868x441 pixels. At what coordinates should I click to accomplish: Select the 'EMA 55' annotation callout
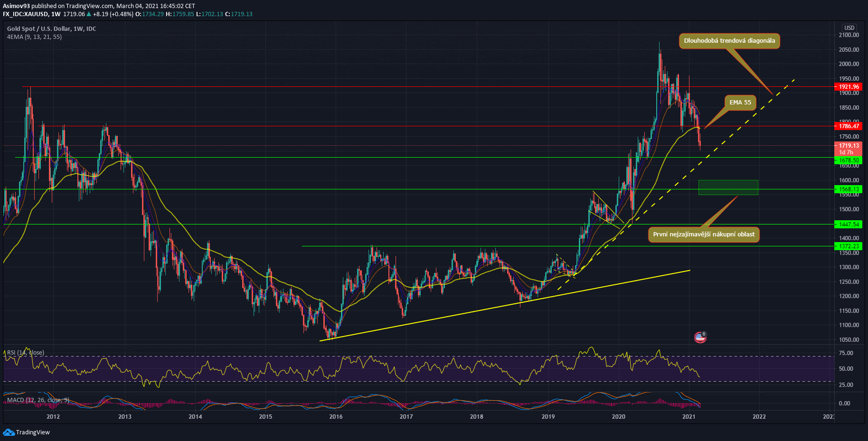coord(740,103)
